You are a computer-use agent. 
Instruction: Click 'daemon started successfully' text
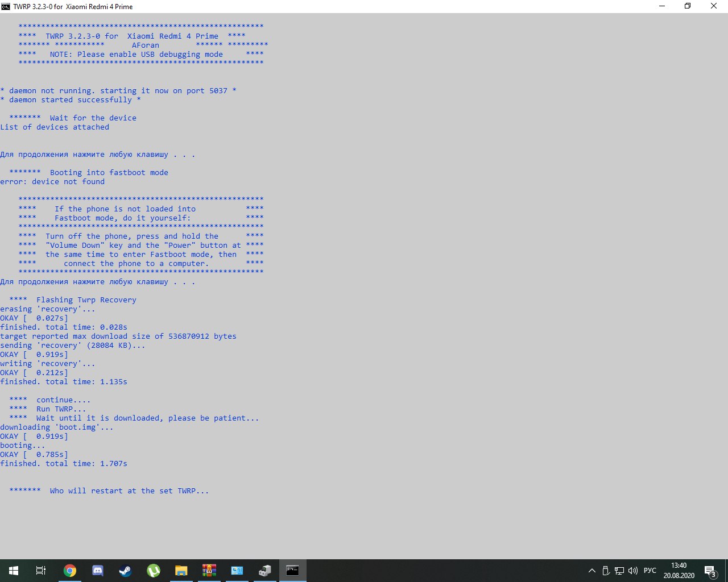click(x=71, y=100)
